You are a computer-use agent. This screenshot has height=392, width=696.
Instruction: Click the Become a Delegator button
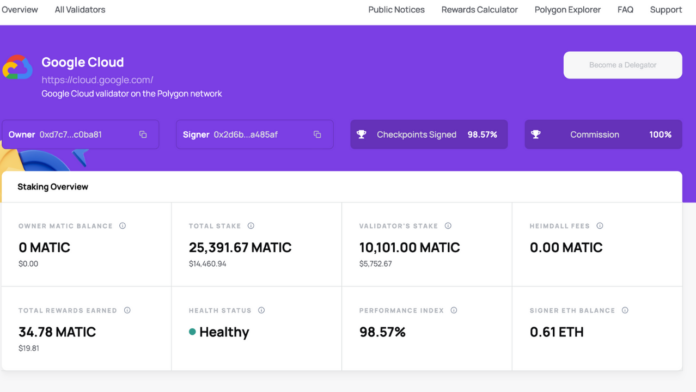623,65
